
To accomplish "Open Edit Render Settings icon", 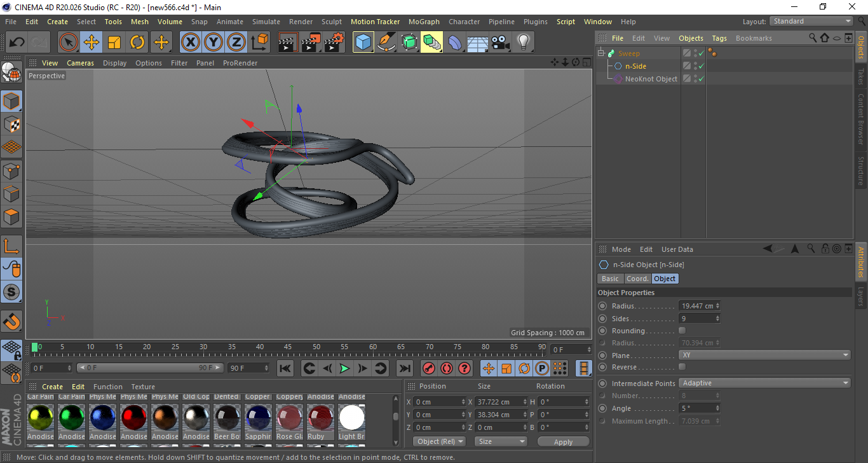I will (x=334, y=43).
